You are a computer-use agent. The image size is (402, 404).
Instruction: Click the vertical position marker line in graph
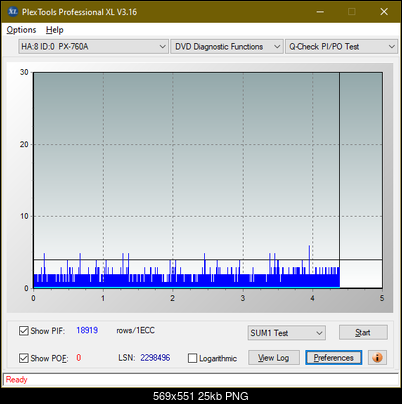339,180
